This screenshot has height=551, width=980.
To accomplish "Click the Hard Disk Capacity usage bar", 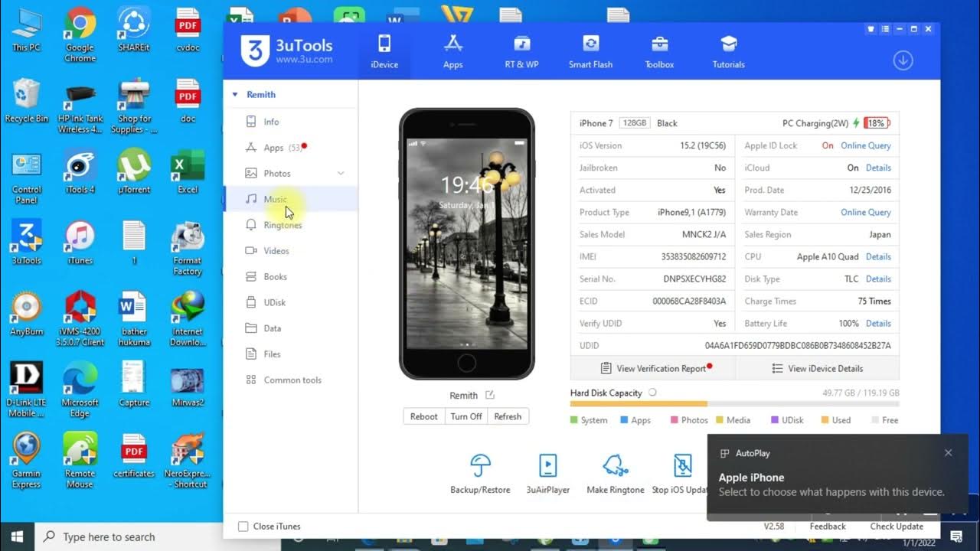I will click(734, 404).
